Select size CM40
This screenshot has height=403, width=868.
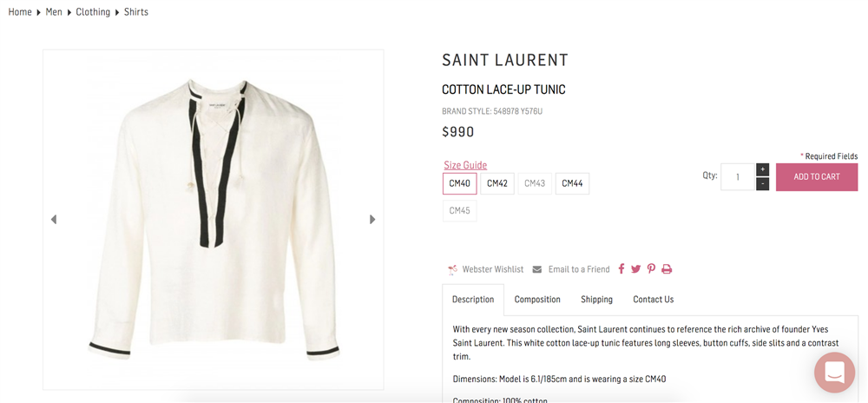click(x=459, y=183)
